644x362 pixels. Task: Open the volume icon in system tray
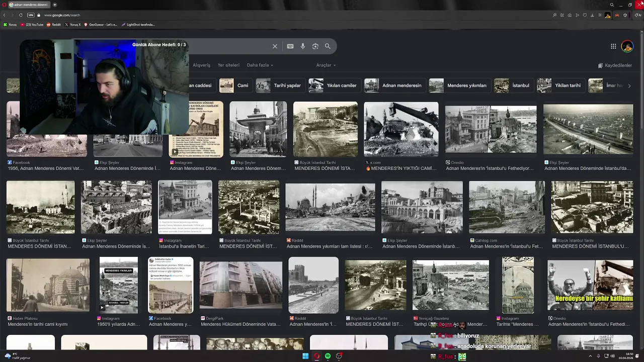(x=612, y=356)
